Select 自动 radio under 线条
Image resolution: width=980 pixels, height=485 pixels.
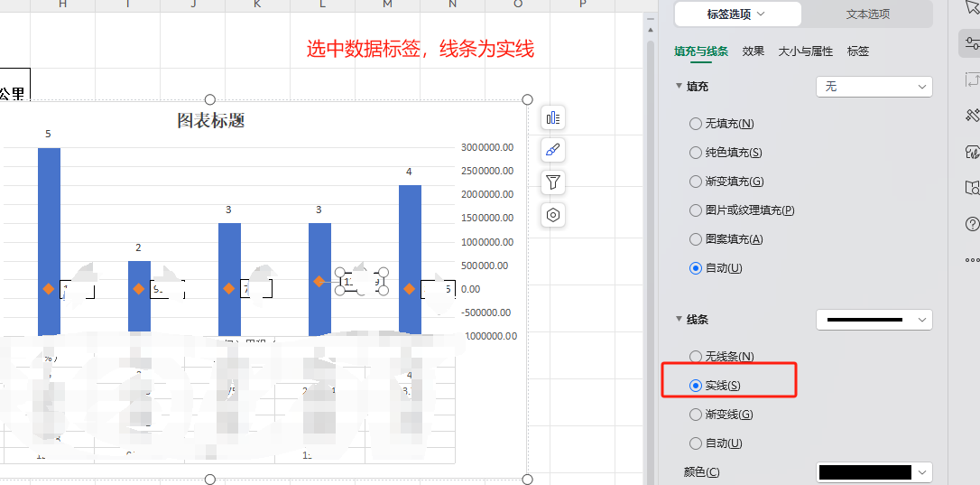pyautogui.click(x=695, y=443)
